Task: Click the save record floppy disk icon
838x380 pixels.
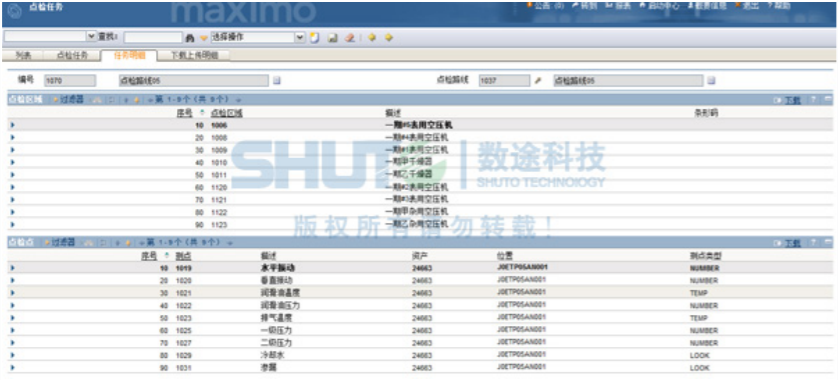Action: tap(332, 38)
